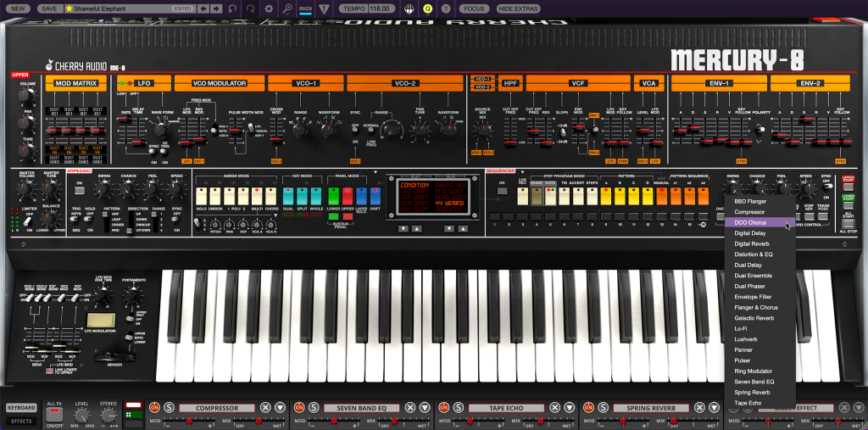Toggle the Sequencer ON button

pos(502,191)
